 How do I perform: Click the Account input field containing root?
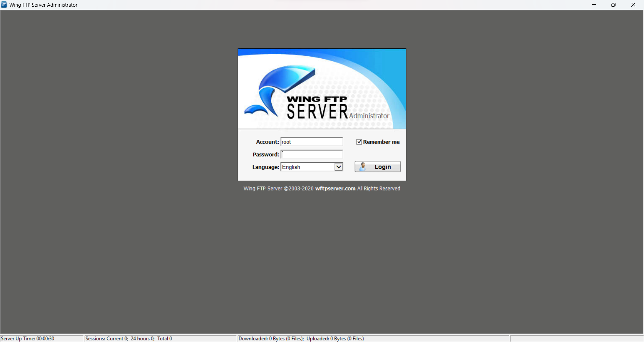click(312, 142)
